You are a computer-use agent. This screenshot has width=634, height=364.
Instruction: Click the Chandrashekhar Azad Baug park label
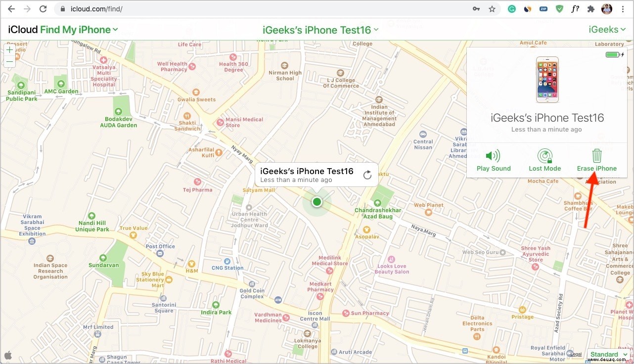click(378, 213)
